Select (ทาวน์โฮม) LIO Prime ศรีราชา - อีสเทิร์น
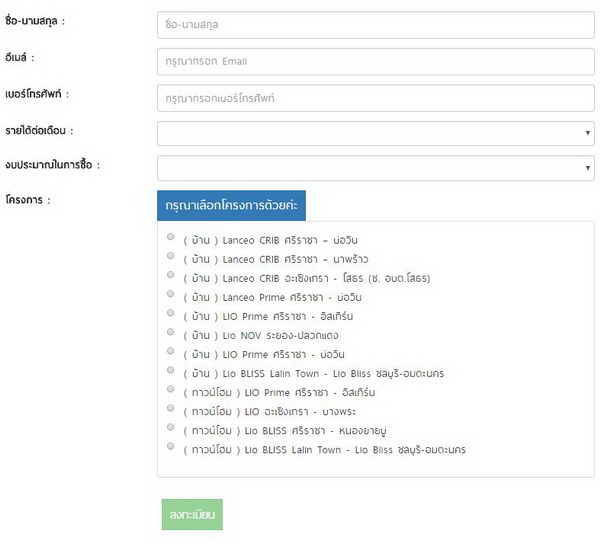 (171, 389)
